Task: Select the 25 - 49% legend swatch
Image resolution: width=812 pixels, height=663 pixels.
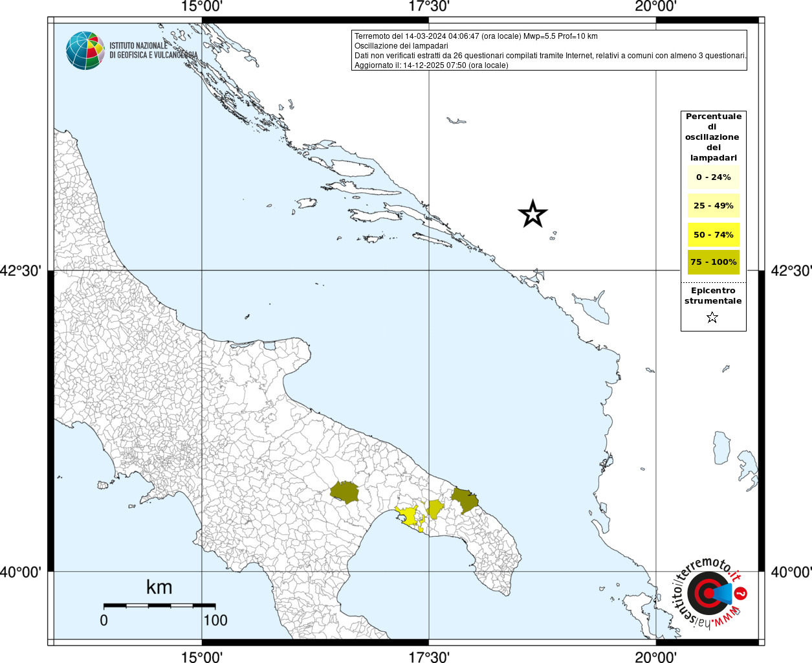Action: pyautogui.click(x=713, y=206)
